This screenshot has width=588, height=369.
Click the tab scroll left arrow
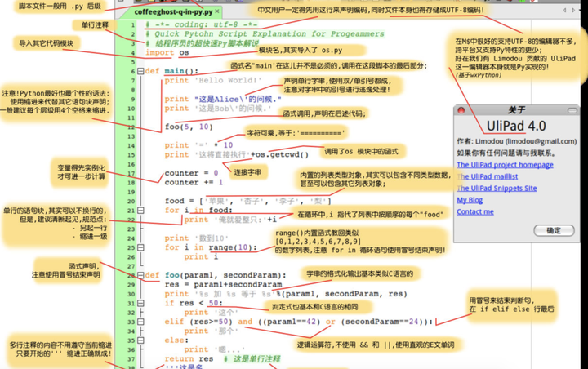click(x=564, y=11)
